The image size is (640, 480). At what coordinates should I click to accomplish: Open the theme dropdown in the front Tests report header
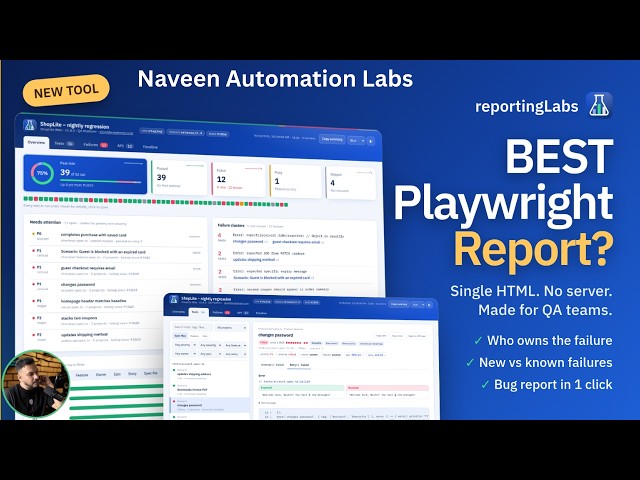click(418, 304)
